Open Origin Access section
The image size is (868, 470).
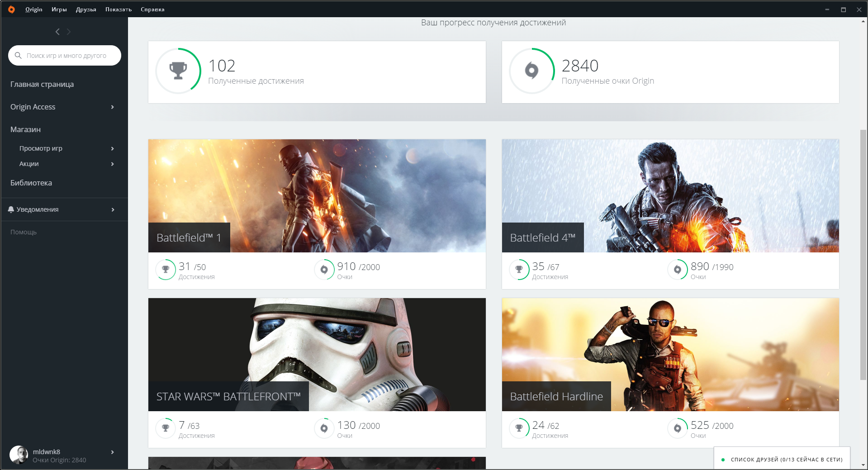(33, 107)
